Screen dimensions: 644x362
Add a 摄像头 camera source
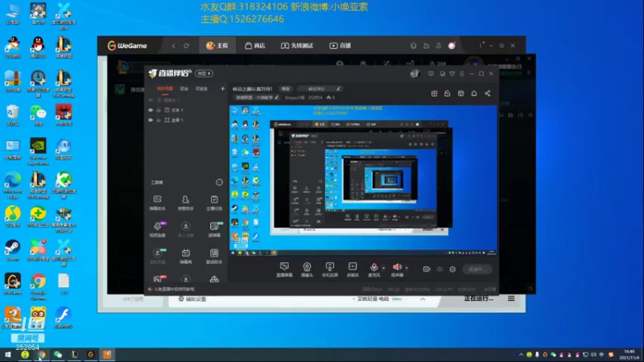(x=307, y=269)
